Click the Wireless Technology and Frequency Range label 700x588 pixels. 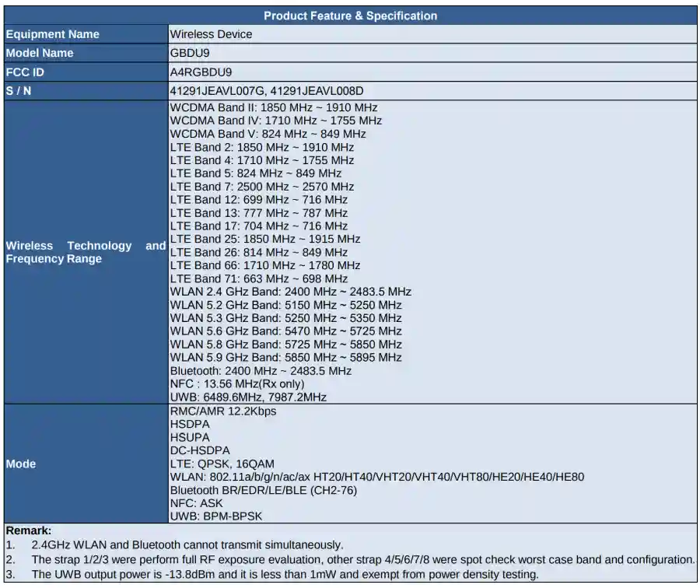86,252
